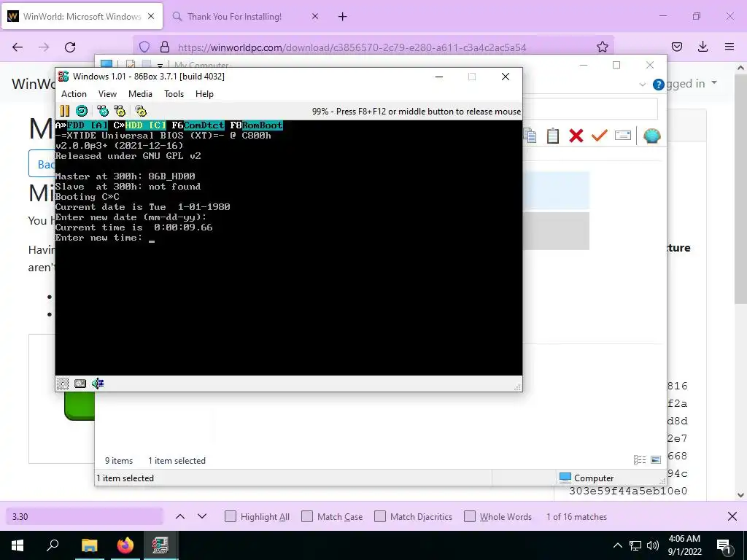Open Tools menu in 86Box

coord(174,94)
